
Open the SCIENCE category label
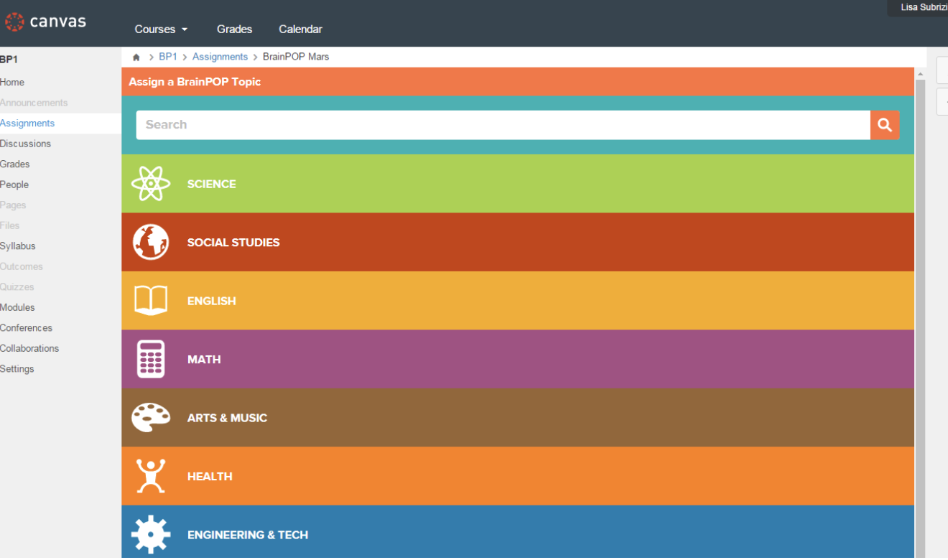point(211,184)
